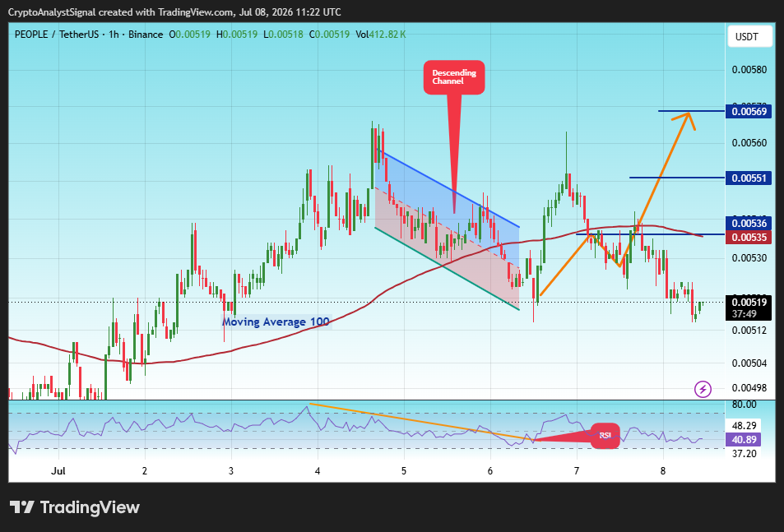Click the 48.29 RSI scale label
The image size is (784, 532).
point(744,426)
